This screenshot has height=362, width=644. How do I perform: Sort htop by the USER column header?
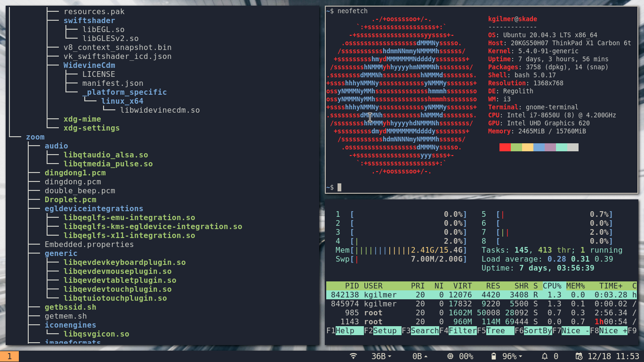373,286
